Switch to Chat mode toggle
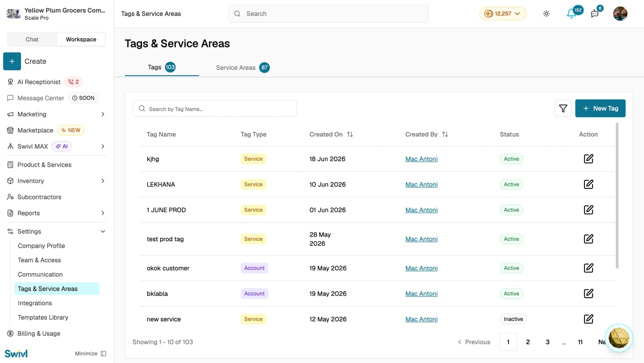 click(32, 39)
